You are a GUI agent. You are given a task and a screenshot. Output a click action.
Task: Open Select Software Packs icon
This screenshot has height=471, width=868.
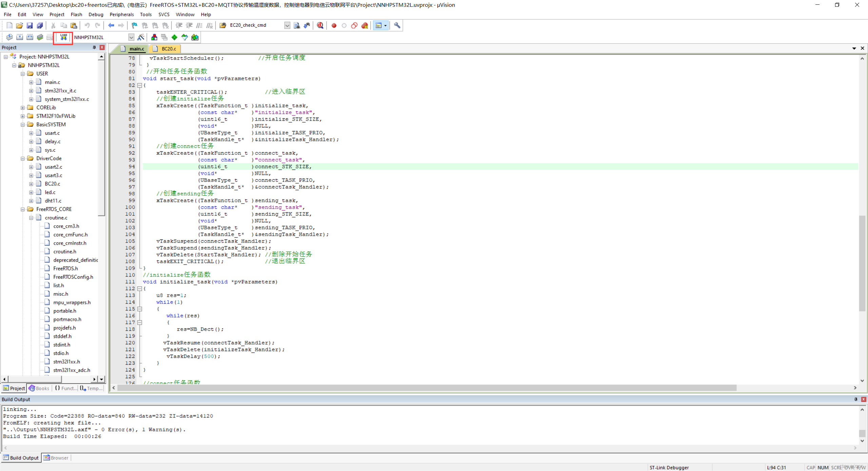click(184, 37)
